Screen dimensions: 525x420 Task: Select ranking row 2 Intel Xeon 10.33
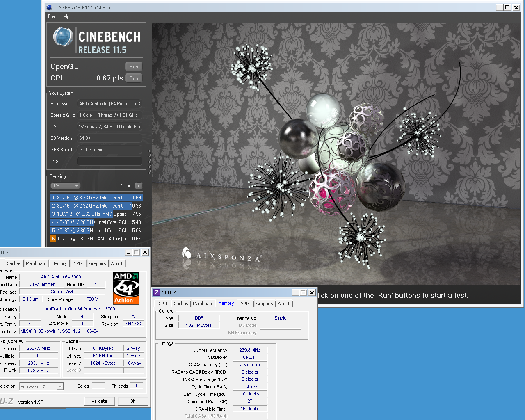click(x=96, y=206)
